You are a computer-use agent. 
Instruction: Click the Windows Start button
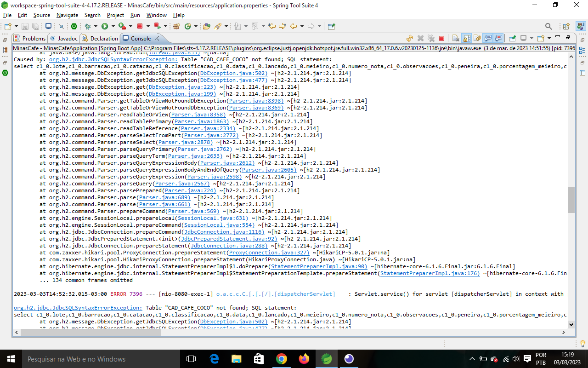point(11,359)
